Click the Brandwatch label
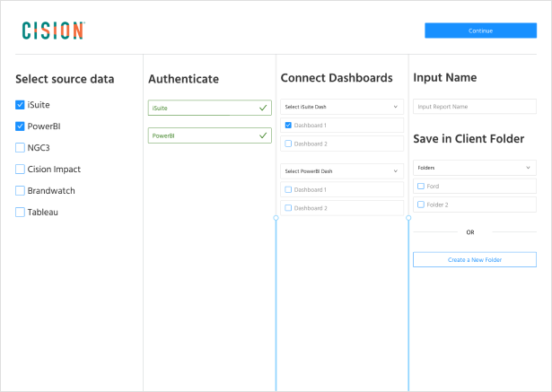The width and height of the screenshot is (552, 392). (x=51, y=191)
